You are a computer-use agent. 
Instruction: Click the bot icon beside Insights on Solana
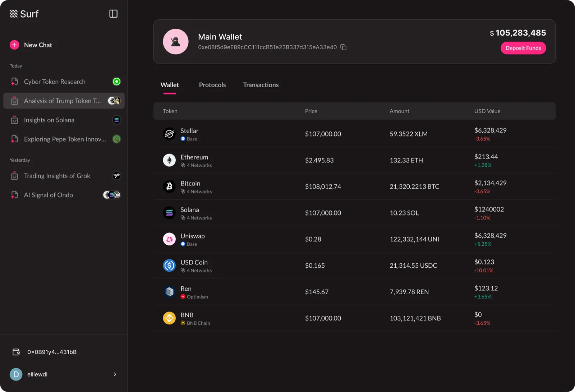pos(14,120)
